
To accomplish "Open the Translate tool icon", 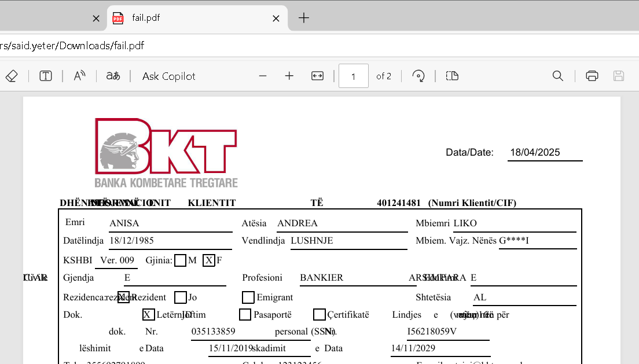I will (x=113, y=76).
